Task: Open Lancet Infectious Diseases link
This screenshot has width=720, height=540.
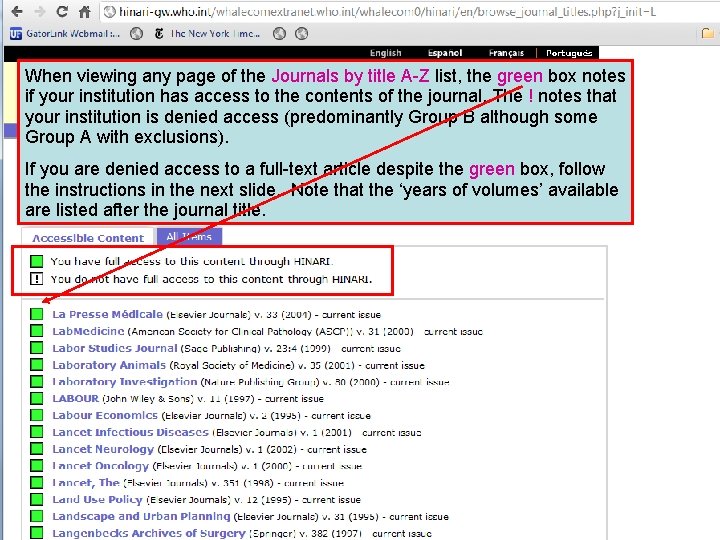Action: [x=130, y=432]
